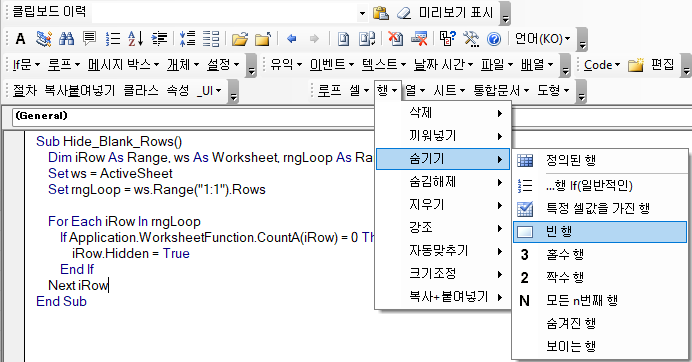Open the 복사+붙여넣기 submenu
The width and height of the screenshot is (692, 362).
(x=443, y=296)
